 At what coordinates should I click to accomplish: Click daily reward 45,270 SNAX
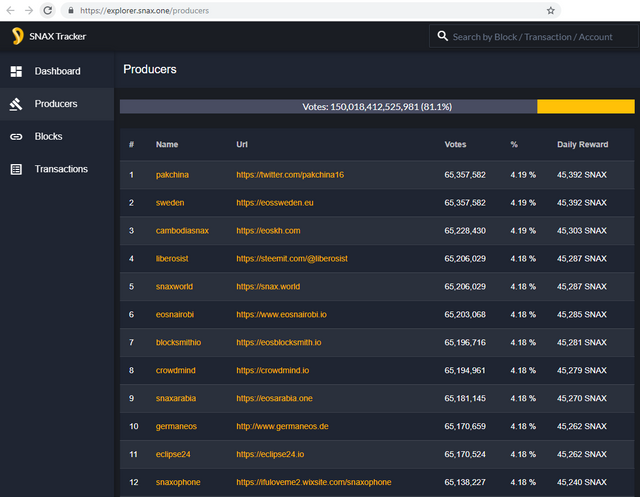pos(582,399)
